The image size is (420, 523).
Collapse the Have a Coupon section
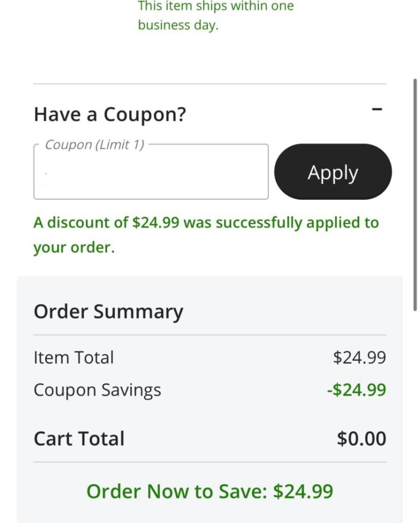[378, 109]
